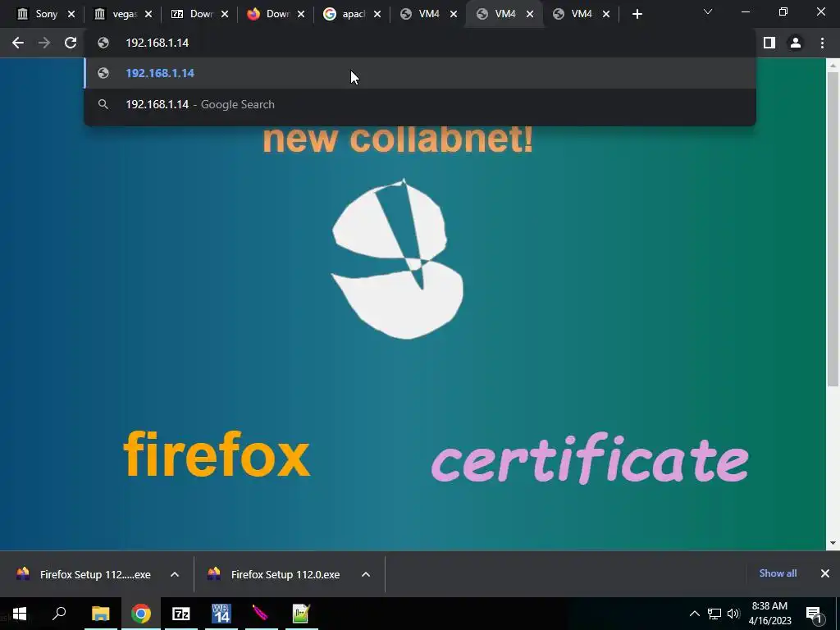Click the collabnet logo image
The width and height of the screenshot is (840, 630).
398,258
